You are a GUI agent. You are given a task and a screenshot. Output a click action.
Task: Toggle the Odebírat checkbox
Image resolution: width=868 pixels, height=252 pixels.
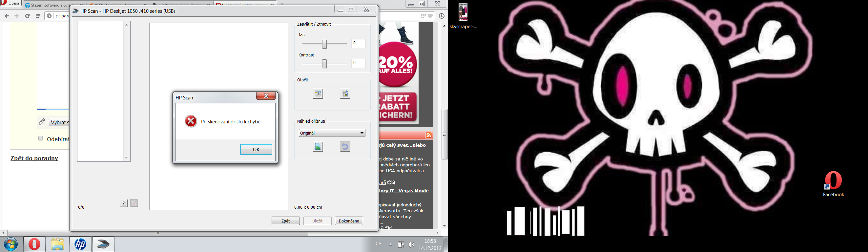tap(41, 138)
